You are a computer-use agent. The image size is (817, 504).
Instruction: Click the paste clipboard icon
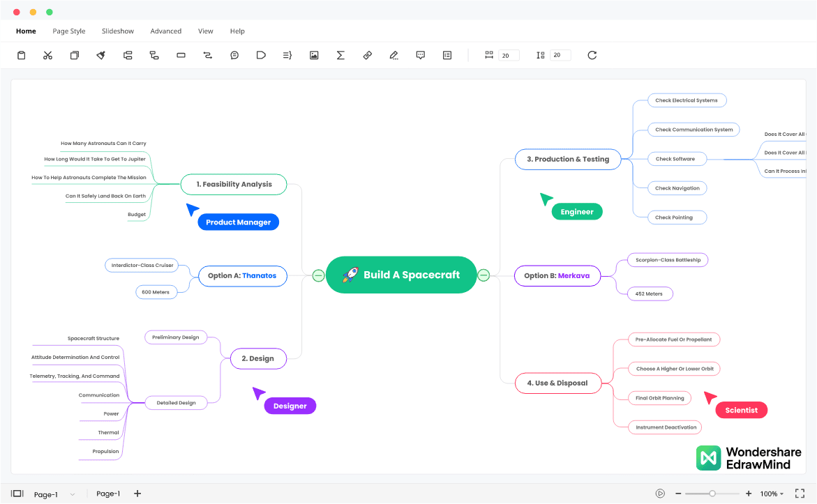22,55
